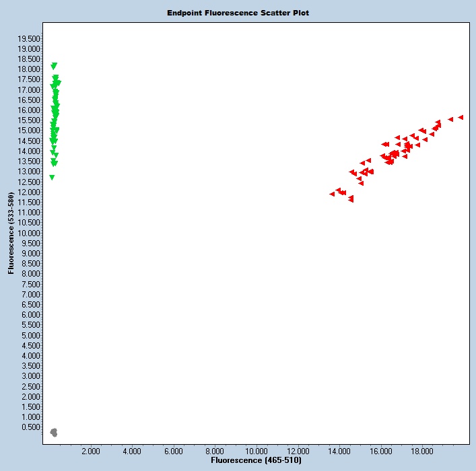The width and height of the screenshot is (476, 471).
Task: Select the lowest green triangle data point
Action: coord(52,178)
